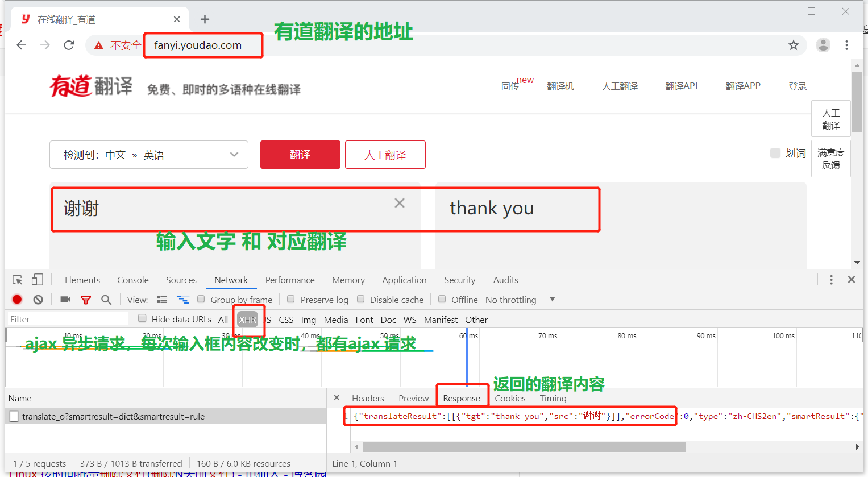
Task: Select the All request type filter
Action: click(x=223, y=320)
